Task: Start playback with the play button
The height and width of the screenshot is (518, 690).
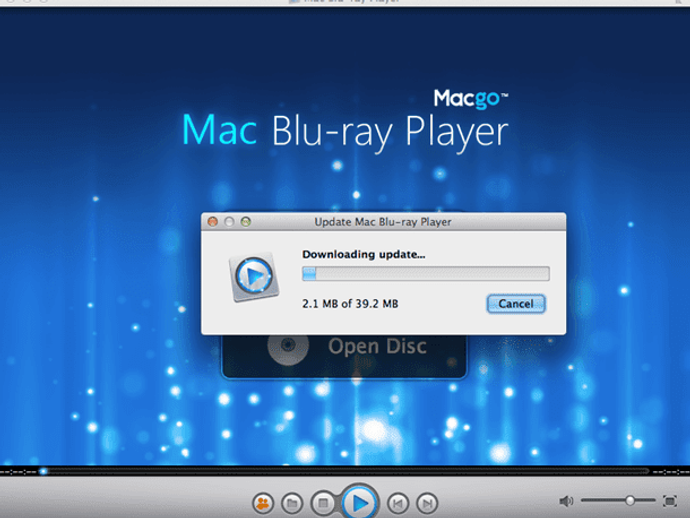Action: pos(360,502)
